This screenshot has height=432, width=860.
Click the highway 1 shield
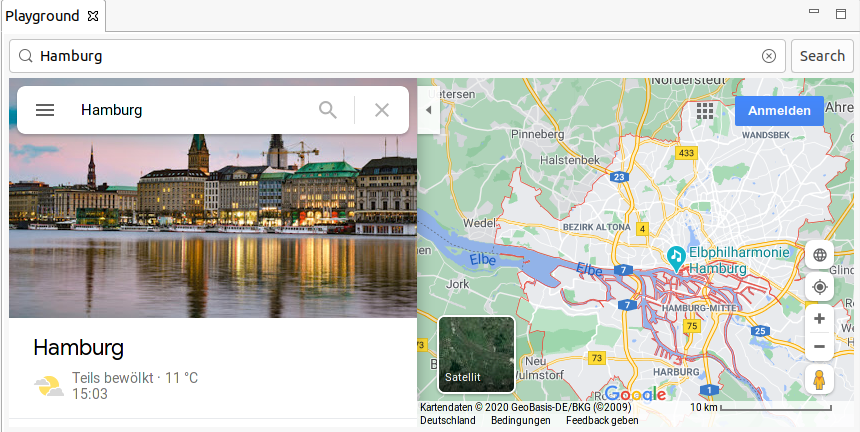click(709, 390)
